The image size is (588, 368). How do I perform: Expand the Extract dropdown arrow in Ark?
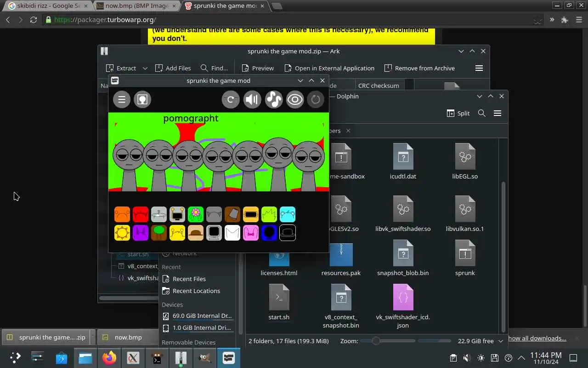click(145, 68)
